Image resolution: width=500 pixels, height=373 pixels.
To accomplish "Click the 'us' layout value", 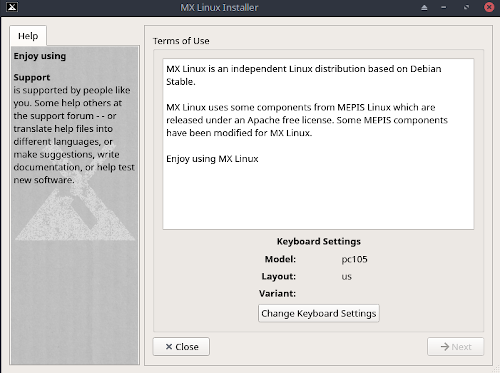I will (x=347, y=277).
